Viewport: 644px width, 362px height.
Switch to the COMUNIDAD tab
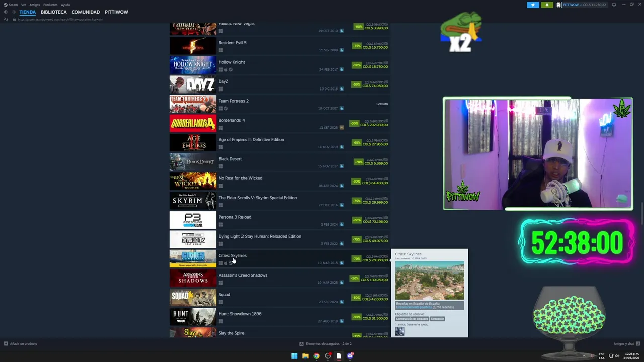tap(86, 12)
